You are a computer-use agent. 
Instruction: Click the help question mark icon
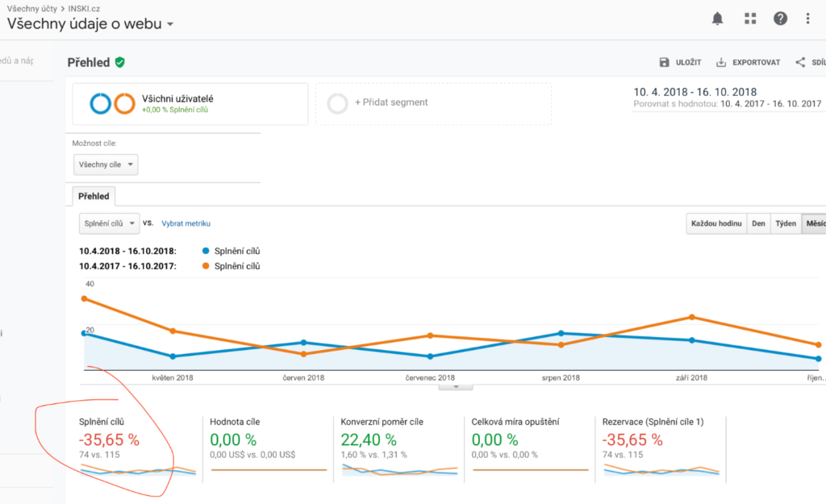(x=780, y=19)
